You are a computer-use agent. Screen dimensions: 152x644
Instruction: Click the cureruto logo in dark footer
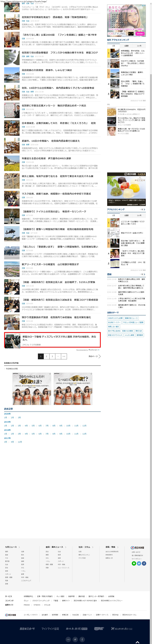(x=122, y=629)
